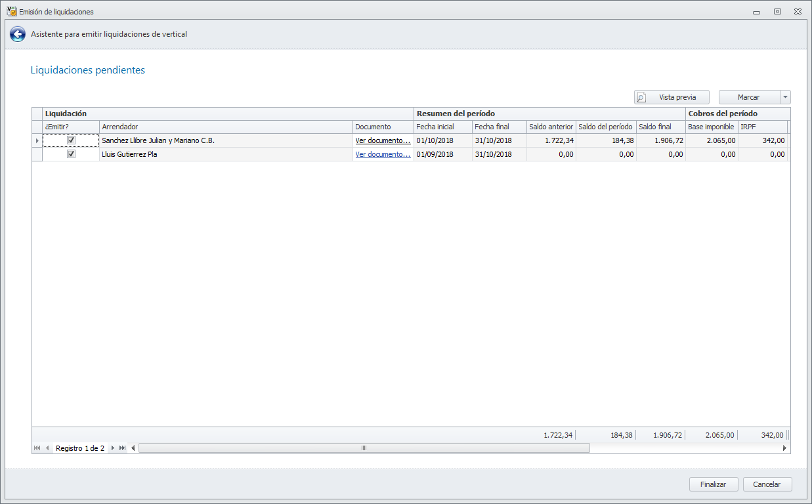Select the Sanchez Llibre Julian y Mariano C.B. cell
This screenshot has height=504, width=812.
(226, 140)
